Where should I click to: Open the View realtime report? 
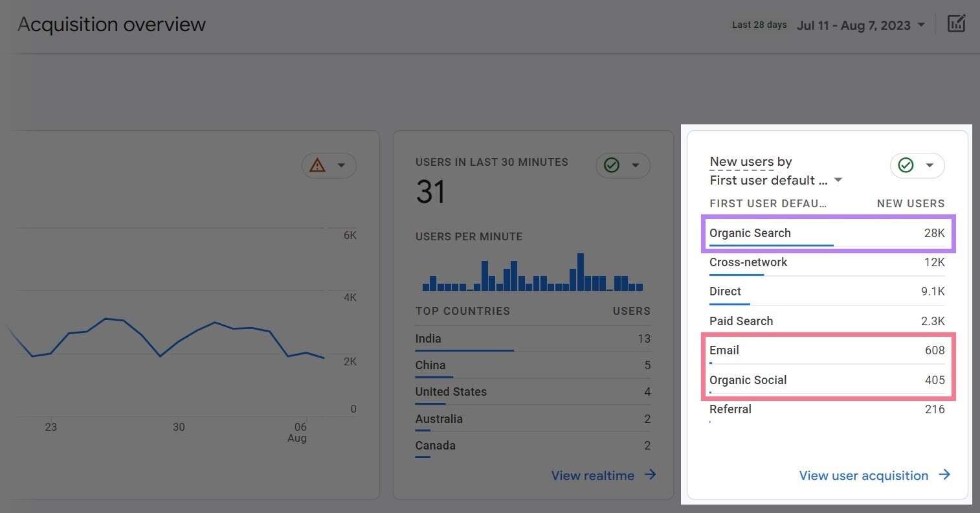point(592,475)
